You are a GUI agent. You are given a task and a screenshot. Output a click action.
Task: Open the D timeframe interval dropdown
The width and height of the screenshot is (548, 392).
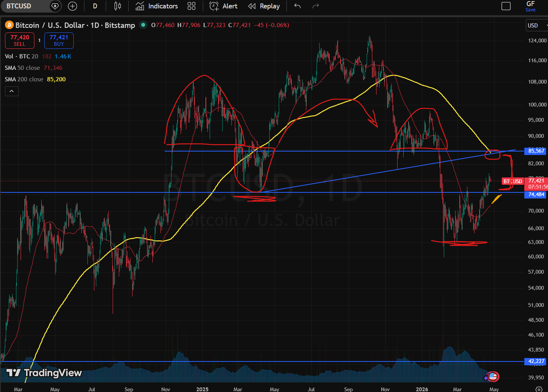(x=95, y=6)
